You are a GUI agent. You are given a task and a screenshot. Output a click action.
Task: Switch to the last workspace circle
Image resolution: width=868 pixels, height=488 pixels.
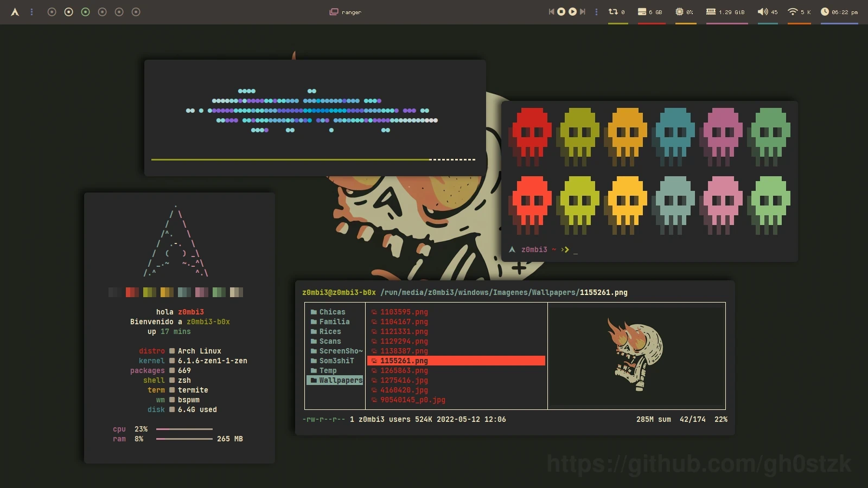coord(136,12)
